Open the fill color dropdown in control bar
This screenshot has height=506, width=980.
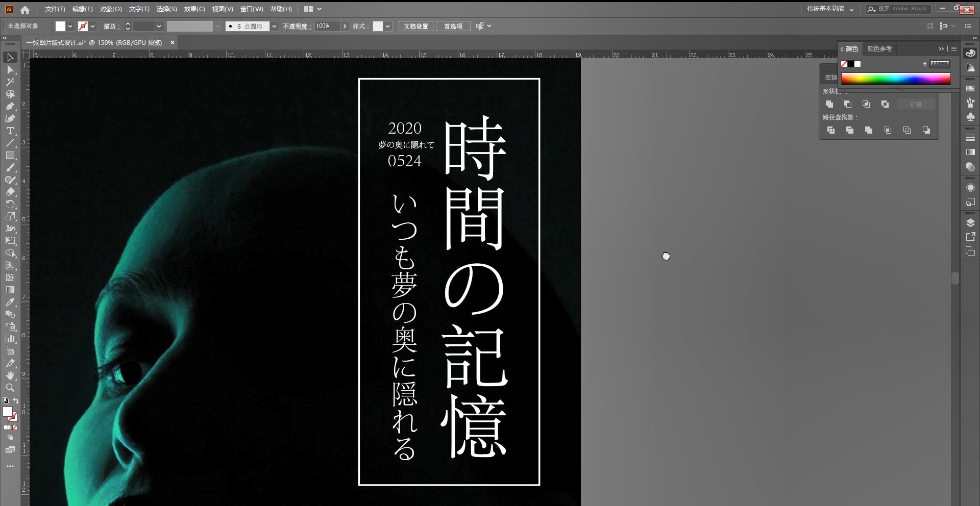click(x=70, y=27)
